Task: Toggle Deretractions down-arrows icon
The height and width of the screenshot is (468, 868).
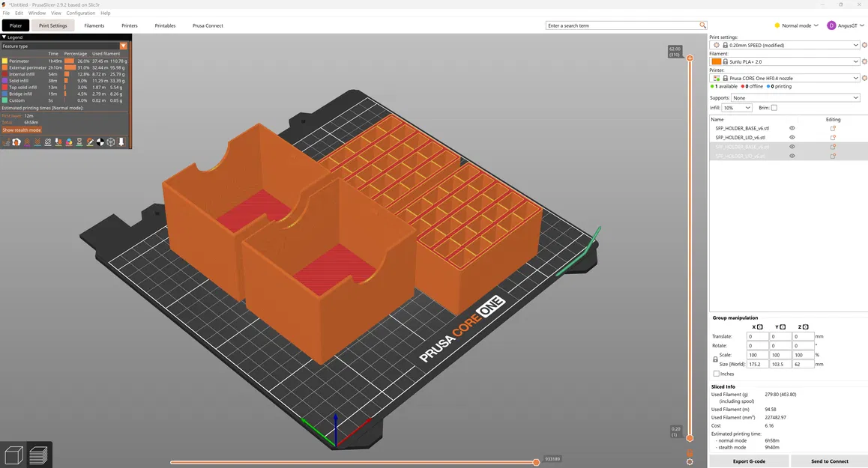Action: coord(37,142)
